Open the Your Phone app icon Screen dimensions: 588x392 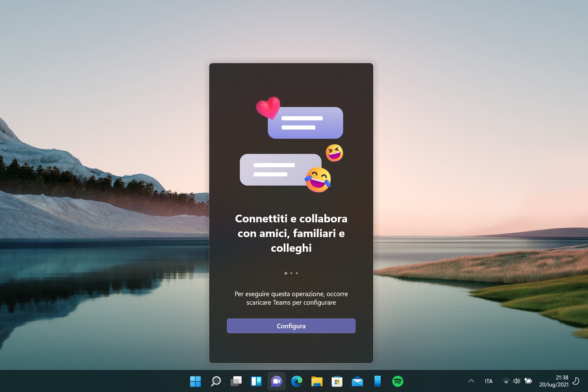point(377,381)
